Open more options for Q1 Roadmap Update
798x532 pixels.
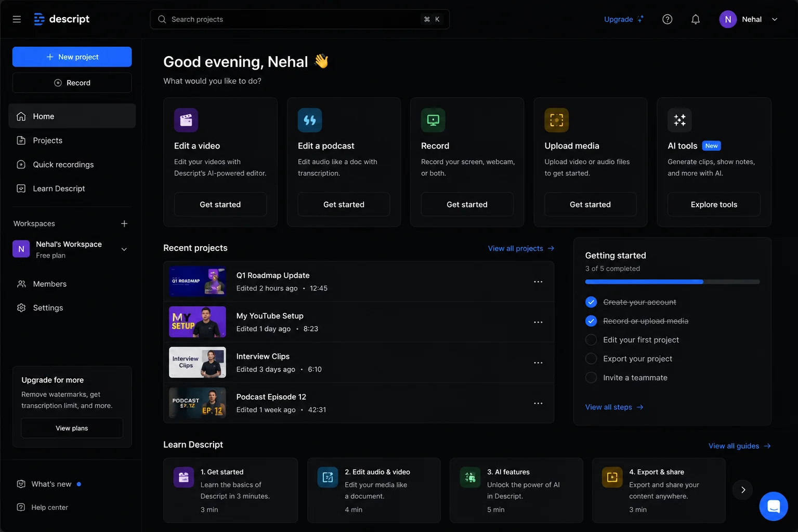(x=538, y=282)
